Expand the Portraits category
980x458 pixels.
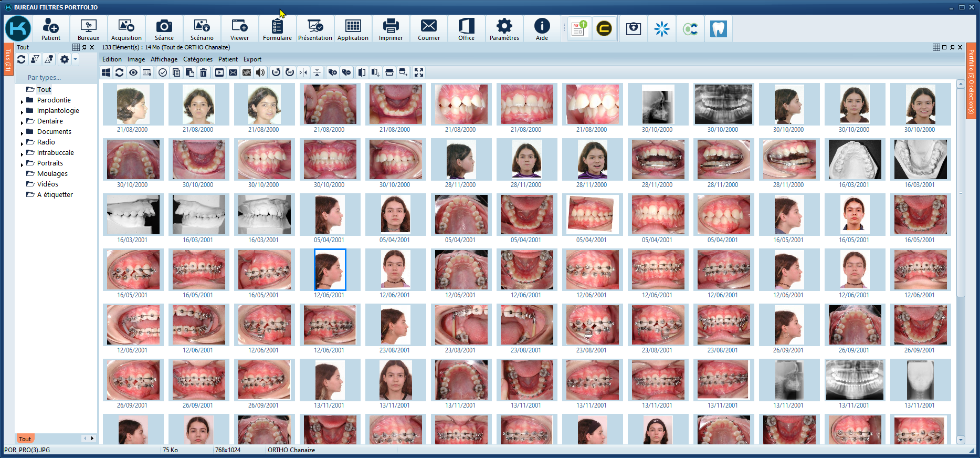point(22,164)
